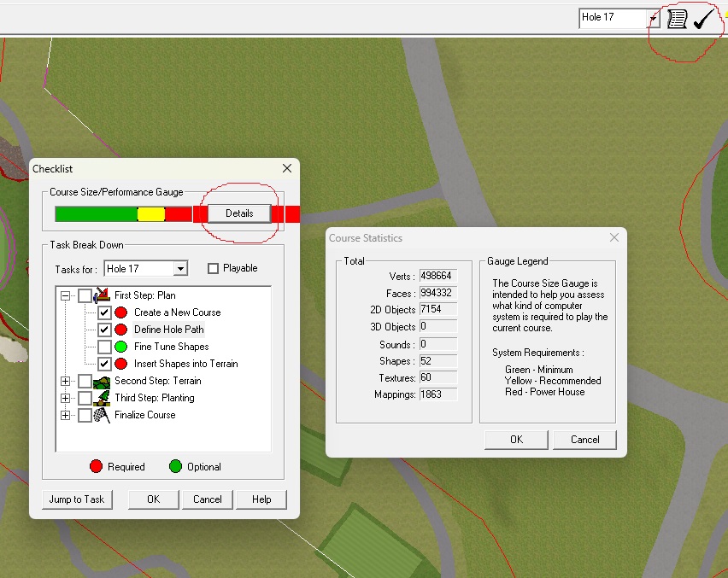Click the black checkmark checklist icon
This screenshot has height=578, width=728.
coord(703,19)
